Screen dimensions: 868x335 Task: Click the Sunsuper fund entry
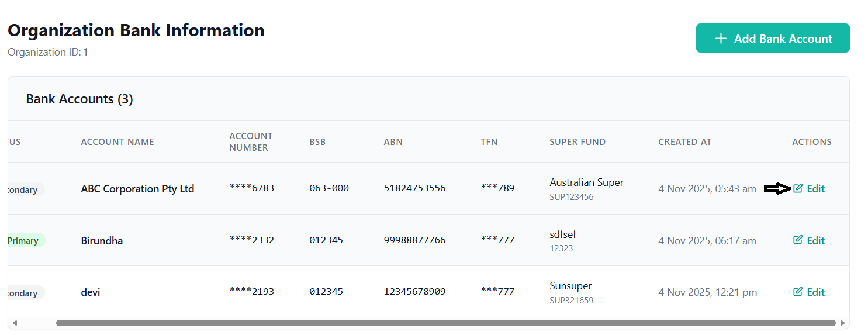click(570, 286)
